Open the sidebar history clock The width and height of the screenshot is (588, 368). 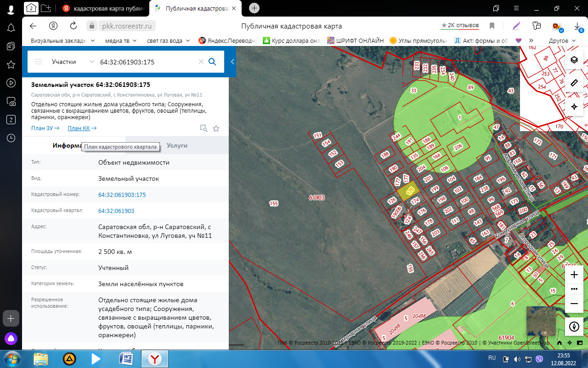11,138
